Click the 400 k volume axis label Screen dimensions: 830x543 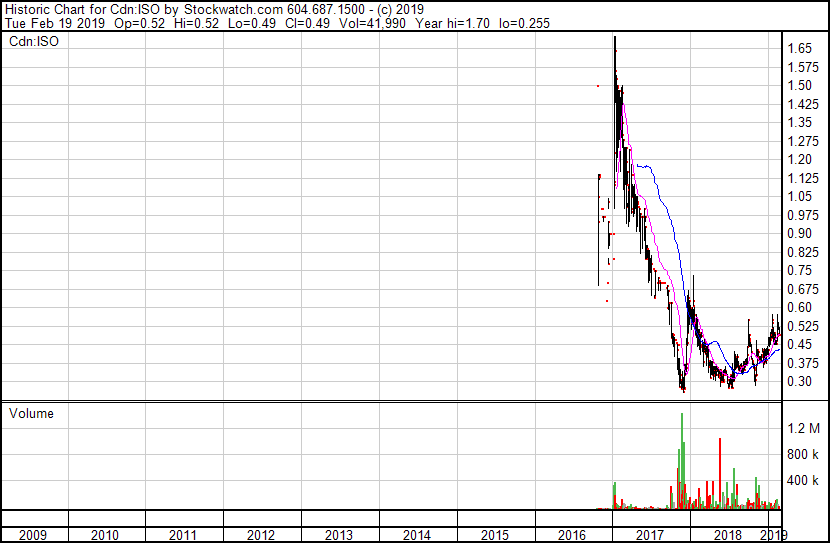[803, 480]
